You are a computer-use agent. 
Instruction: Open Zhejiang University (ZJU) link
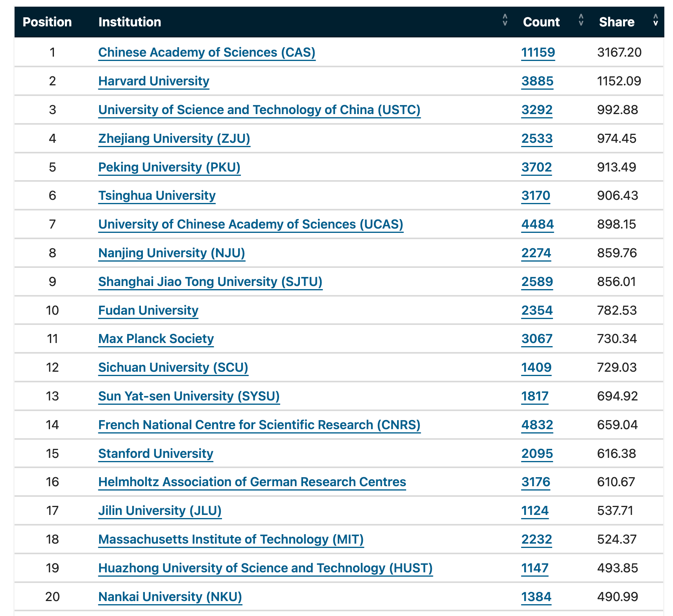(174, 138)
